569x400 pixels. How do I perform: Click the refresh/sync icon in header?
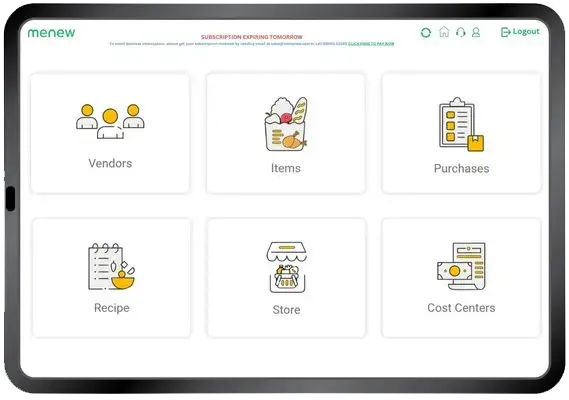tap(426, 33)
